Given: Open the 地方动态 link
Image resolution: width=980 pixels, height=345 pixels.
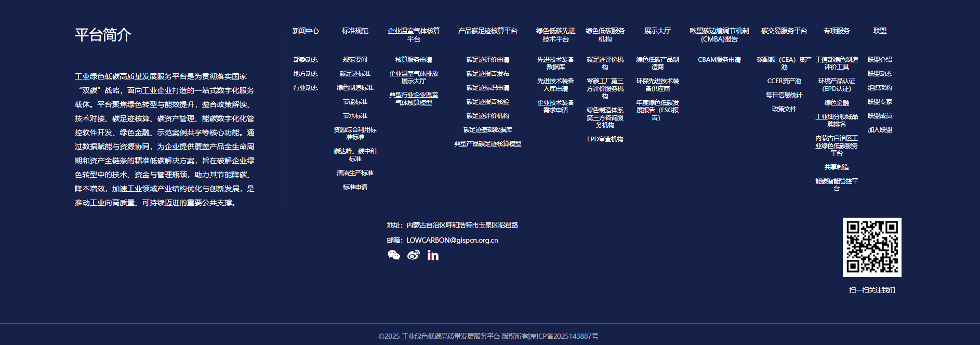Looking at the screenshot, I should (x=306, y=74).
